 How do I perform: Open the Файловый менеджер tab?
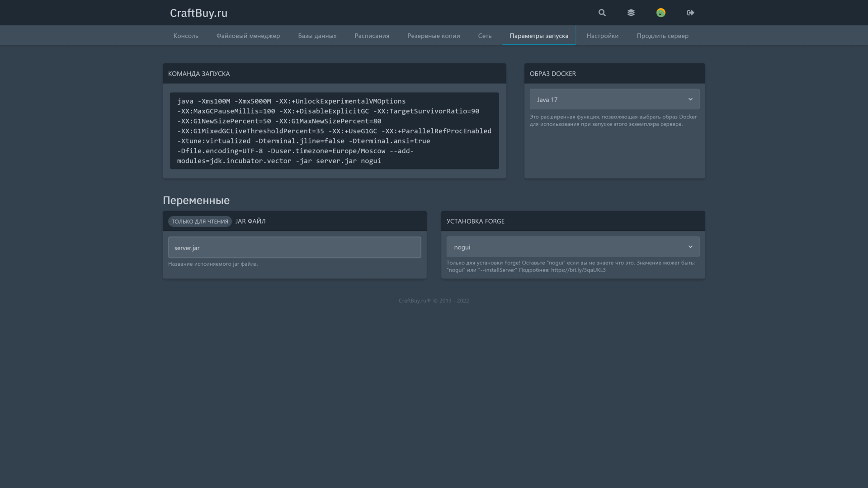point(248,36)
